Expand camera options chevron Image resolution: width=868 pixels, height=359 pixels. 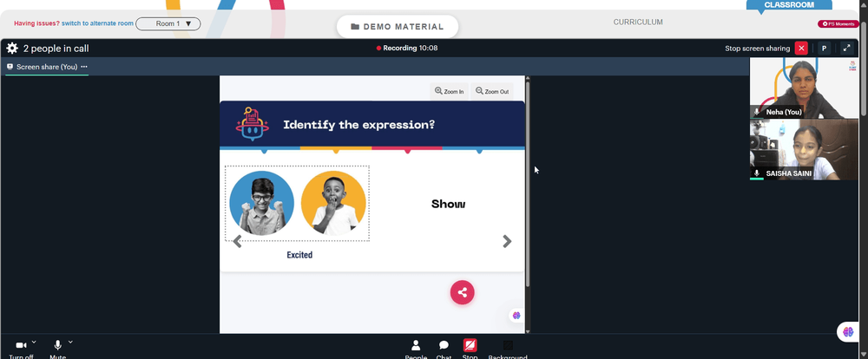tap(34, 342)
